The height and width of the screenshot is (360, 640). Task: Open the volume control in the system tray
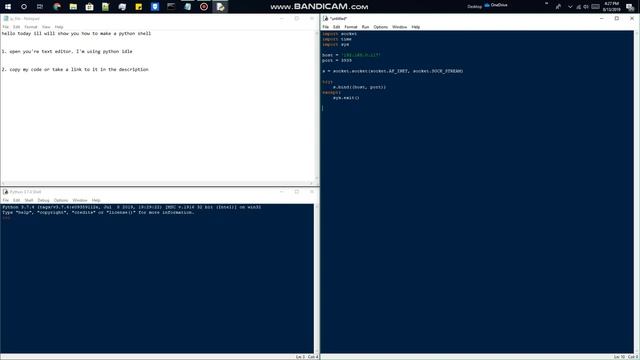pos(586,7)
